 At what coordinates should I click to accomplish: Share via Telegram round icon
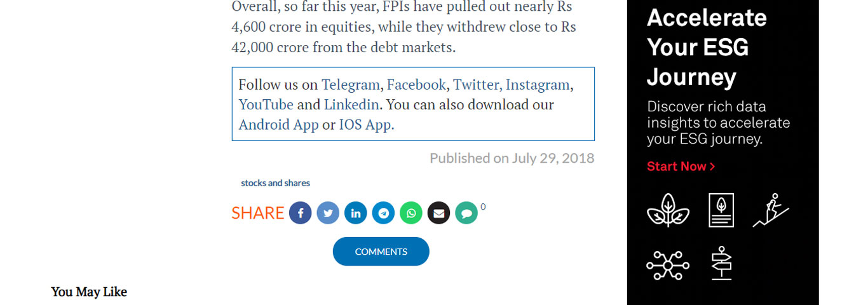click(383, 213)
